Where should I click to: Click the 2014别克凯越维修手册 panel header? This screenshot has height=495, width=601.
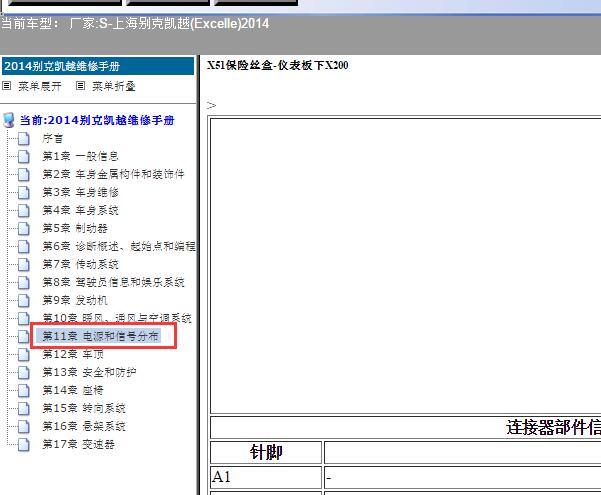click(98, 66)
